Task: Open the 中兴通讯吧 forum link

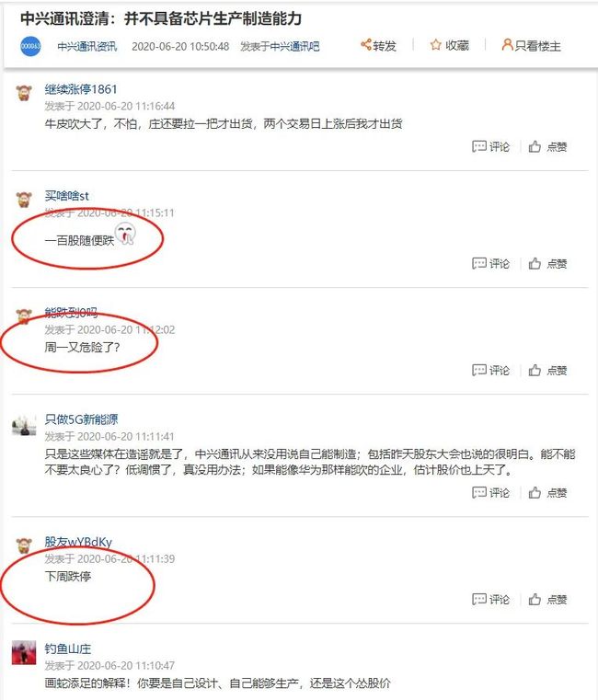Action: [x=294, y=46]
